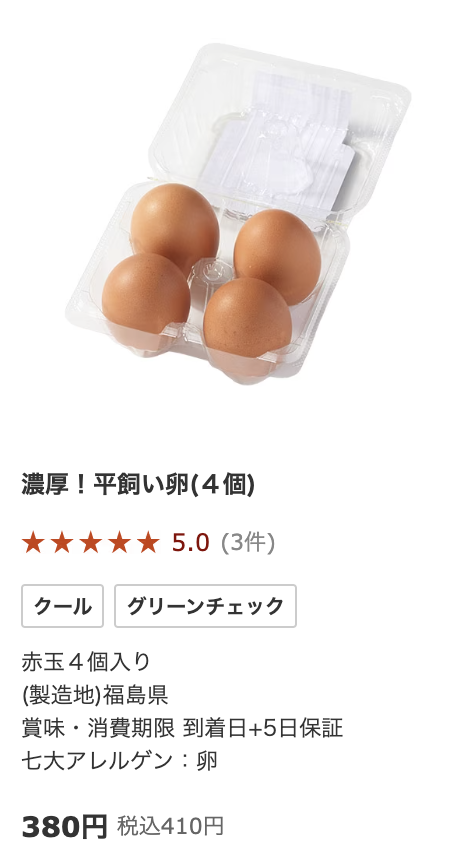Select the third rating star
Image resolution: width=476 pixels, height=868 pixels.
click(90, 542)
